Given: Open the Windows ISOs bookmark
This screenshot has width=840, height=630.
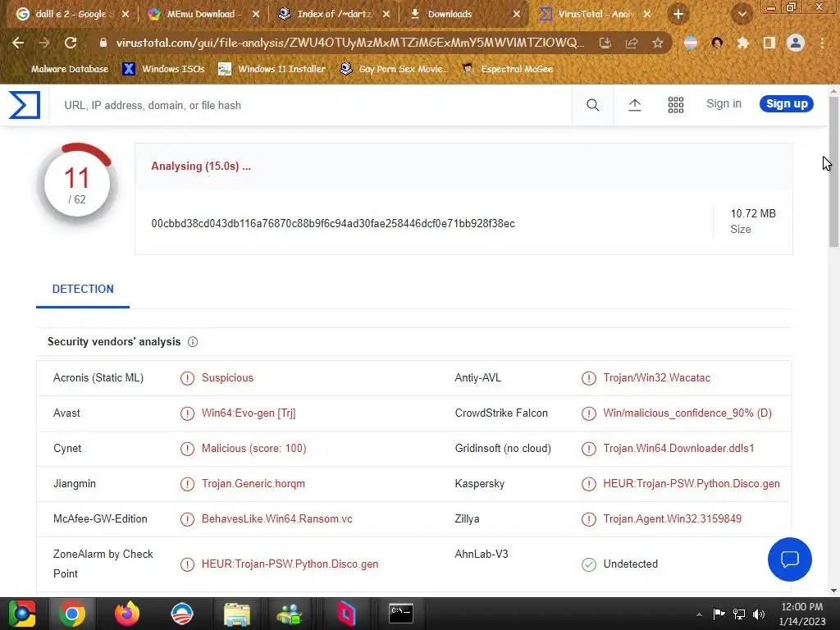Looking at the screenshot, I should (x=163, y=69).
